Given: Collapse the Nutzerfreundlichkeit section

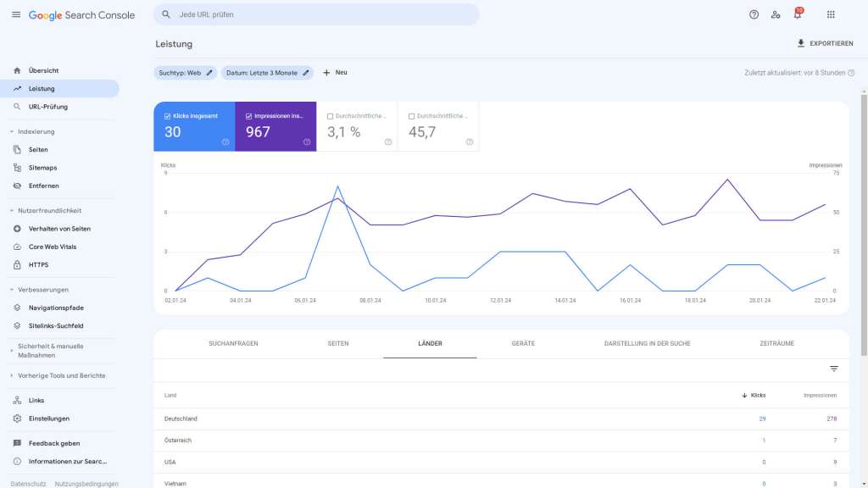Looking at the screenshot, I should pos(10,209).
